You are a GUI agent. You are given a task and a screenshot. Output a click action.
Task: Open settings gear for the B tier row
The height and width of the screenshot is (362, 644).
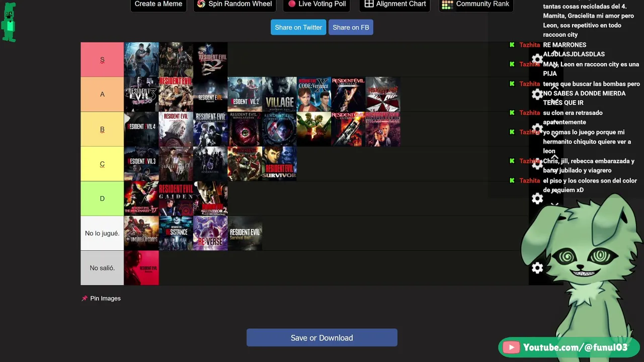pyautogui.click(x=537, y=129)
